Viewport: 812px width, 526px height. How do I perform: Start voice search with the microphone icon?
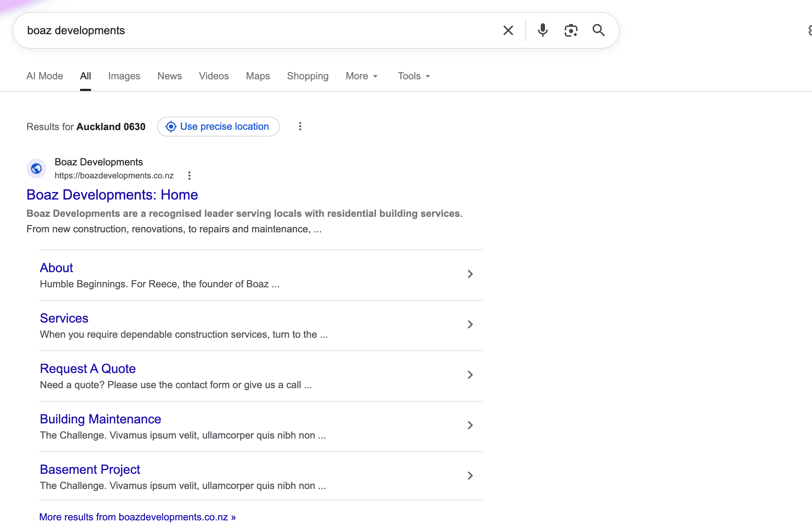(543, 30)
